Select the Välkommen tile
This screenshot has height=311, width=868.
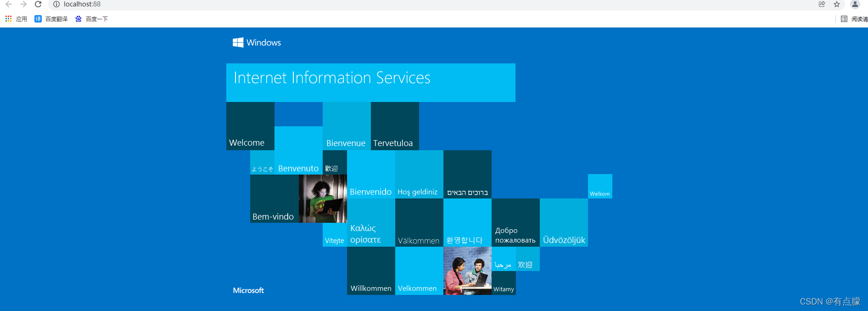coord(419,223)
